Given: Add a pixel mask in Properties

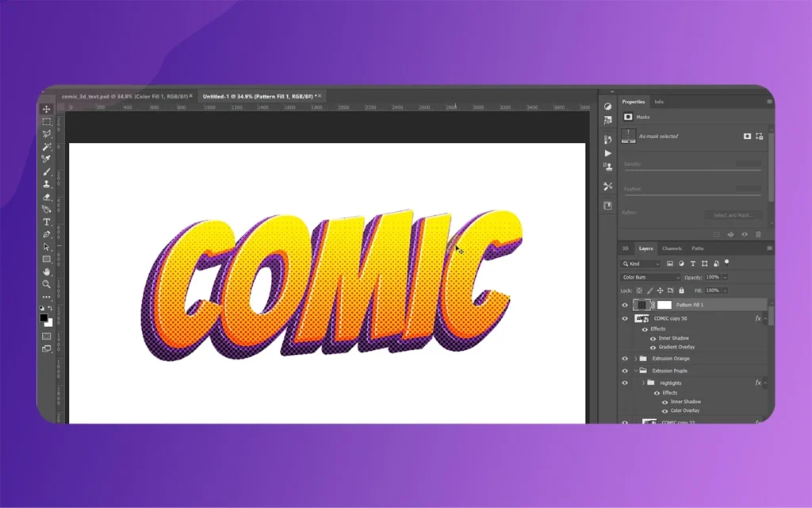Looking at the screenshot, I should click(747, 137).
